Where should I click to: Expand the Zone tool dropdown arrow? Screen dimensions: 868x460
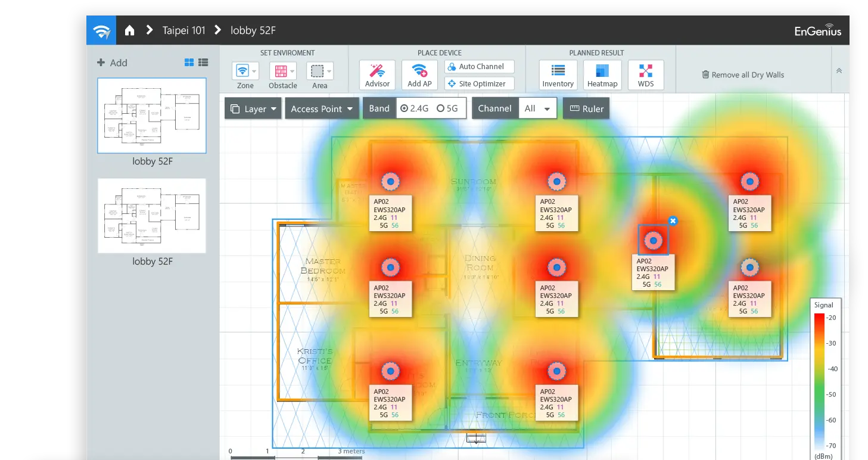click(255, 72)
